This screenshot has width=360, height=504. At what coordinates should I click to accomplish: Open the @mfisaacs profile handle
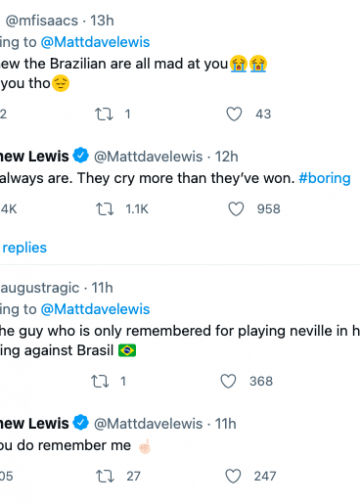[x=42, y=21]
